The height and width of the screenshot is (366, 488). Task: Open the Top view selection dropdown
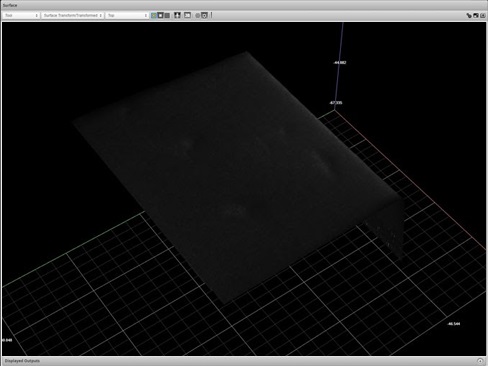(x=127, y=15)
